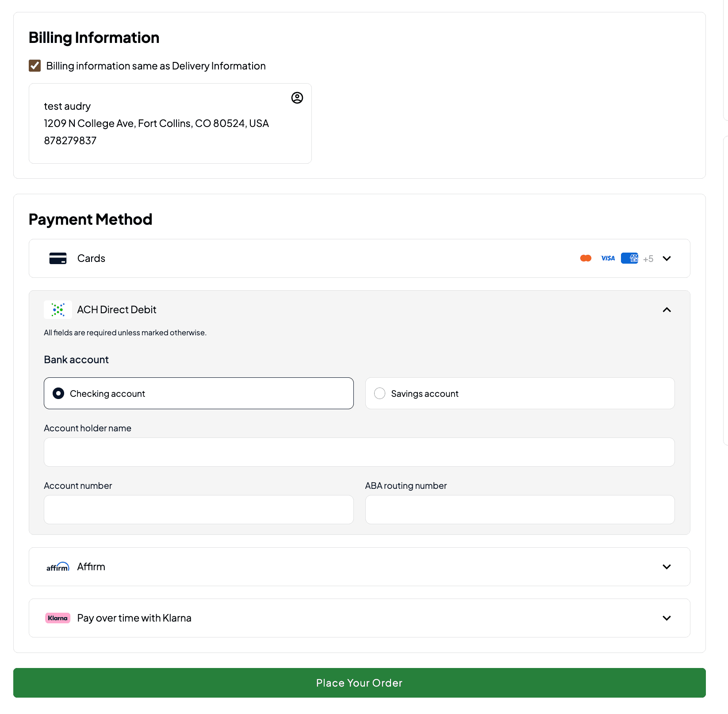Screen dimensions: 728x714
Task: Select the Checking account radio button
Action: point(58,393)
